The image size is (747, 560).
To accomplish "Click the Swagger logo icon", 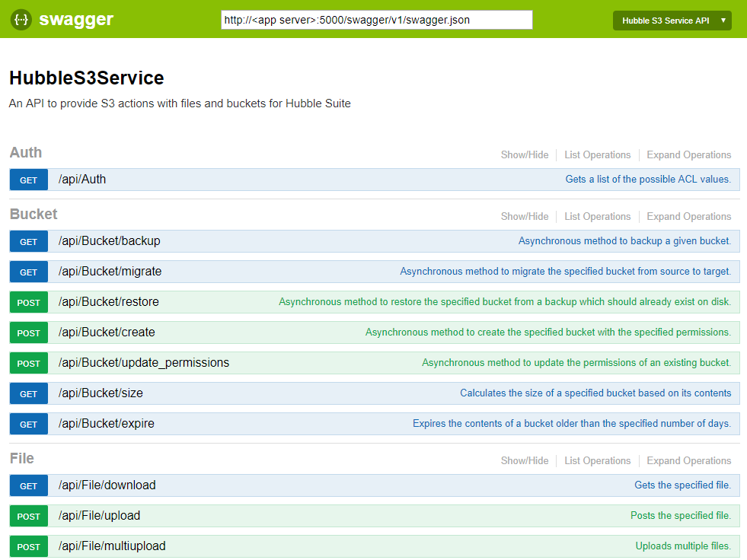I will pos(21,20).
